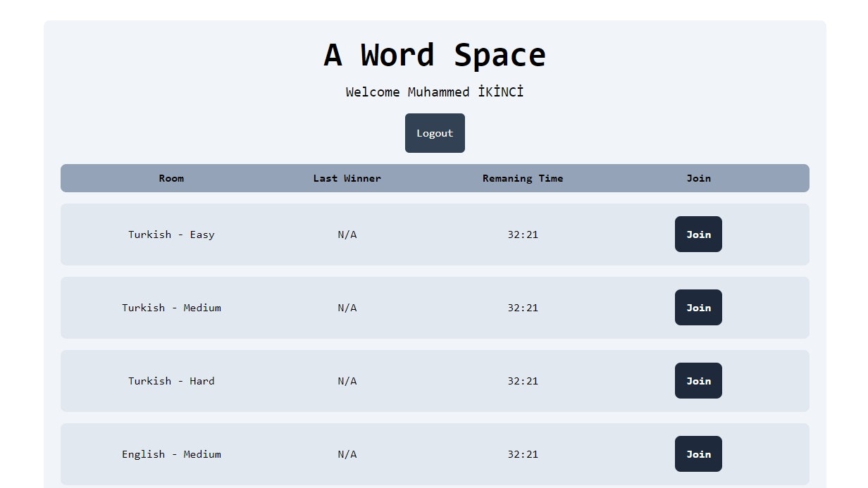Click the Remaning Time column header

523,178
